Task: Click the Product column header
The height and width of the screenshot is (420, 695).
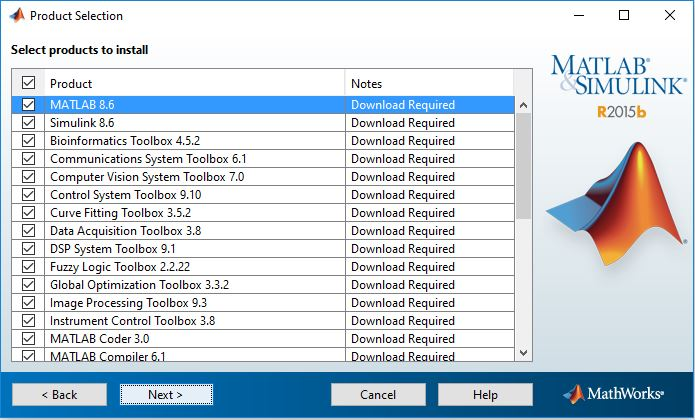Action: tap(195, 83)
